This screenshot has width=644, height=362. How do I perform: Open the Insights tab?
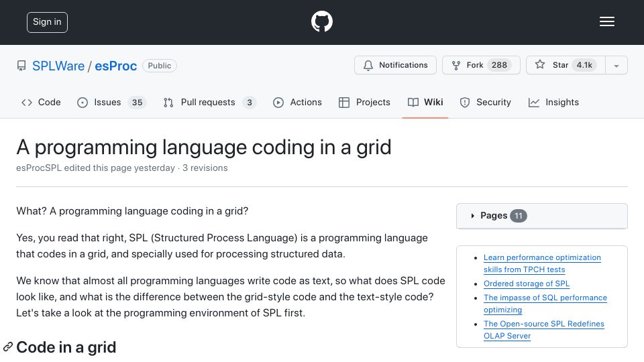[553, 103]
